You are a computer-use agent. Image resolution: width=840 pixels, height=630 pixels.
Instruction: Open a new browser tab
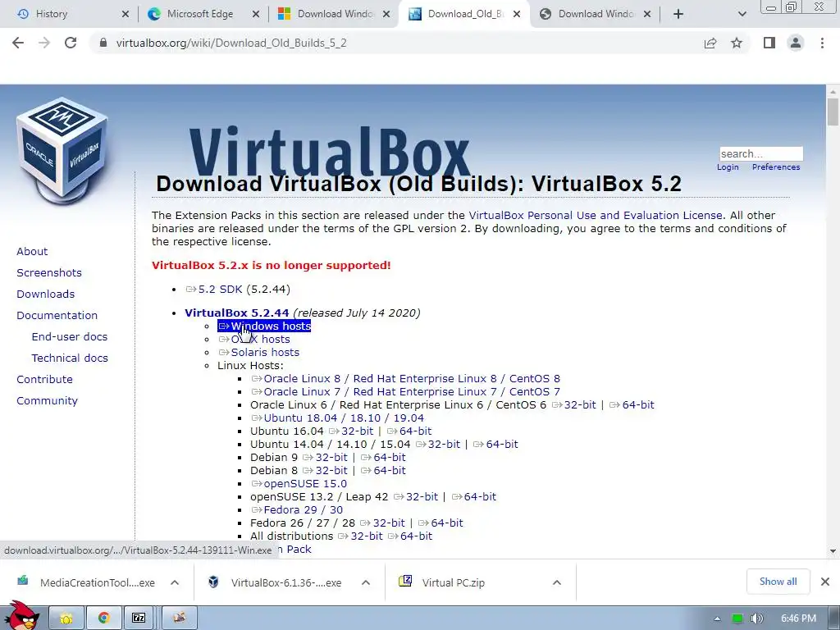click(678, 14)
